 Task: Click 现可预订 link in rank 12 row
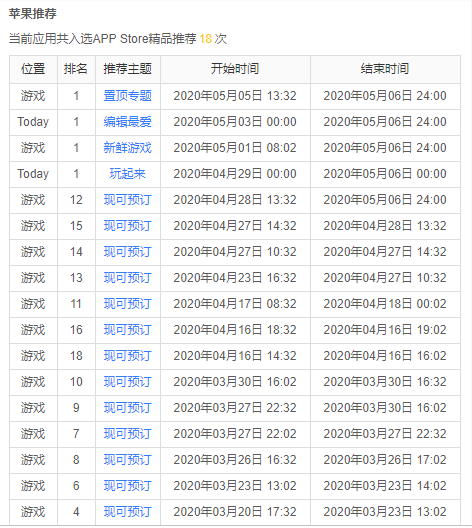click(x=128, y=200)
